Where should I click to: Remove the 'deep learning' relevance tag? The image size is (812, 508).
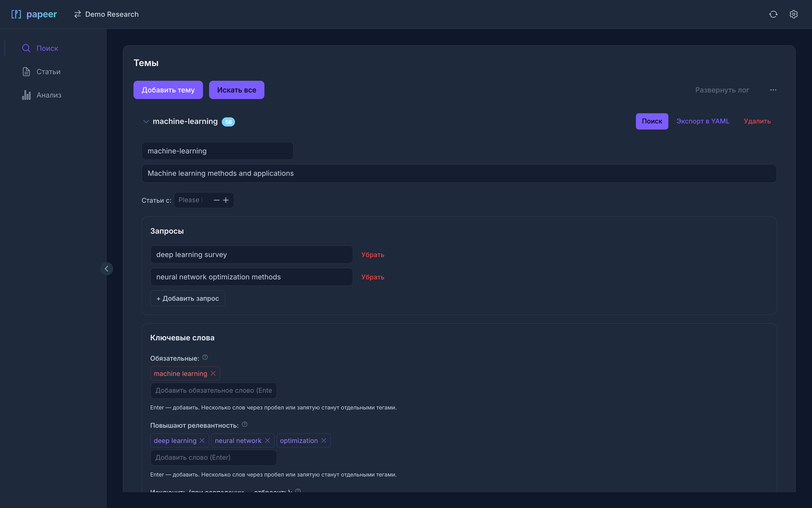click(202, 440)
